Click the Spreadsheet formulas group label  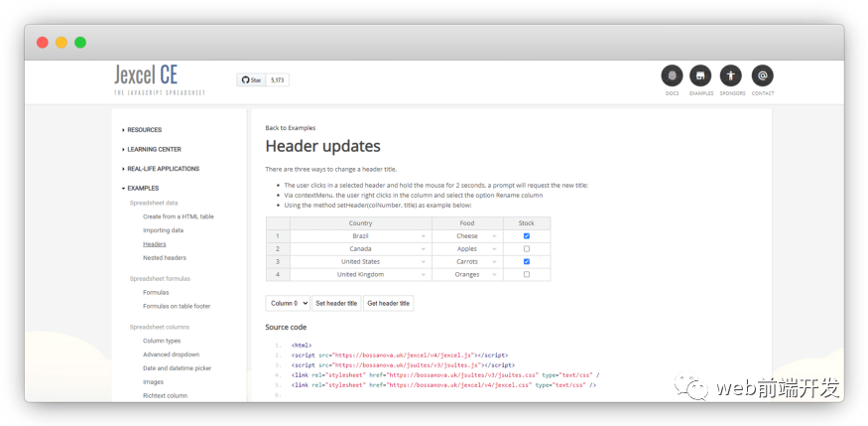(160, 279)
